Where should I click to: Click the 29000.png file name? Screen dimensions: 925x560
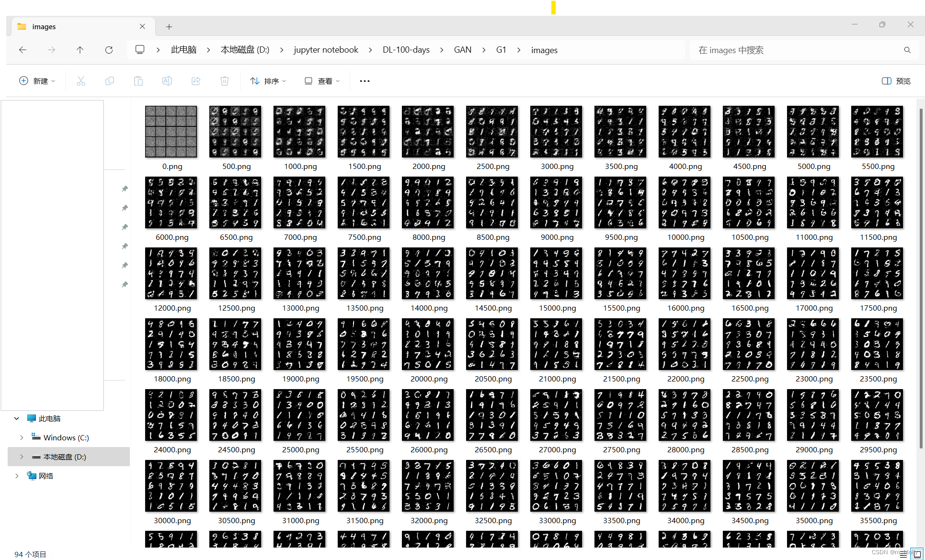[814, 450]
